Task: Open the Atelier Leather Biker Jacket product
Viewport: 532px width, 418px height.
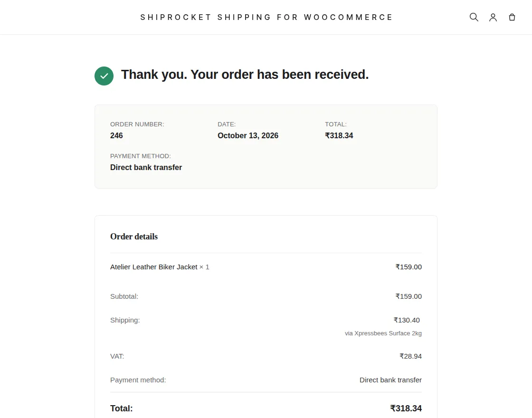Action: 154,267
